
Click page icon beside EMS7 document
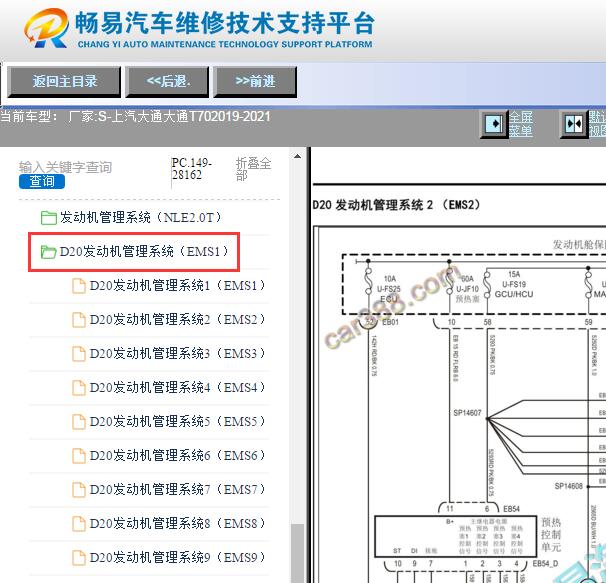pyautogui.click(x=79, y=490)
